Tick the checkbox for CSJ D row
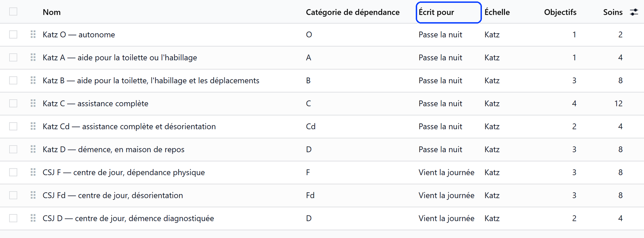Image resolution: width=644 pixels, height=238 pixels. click(x=13, y=218)
